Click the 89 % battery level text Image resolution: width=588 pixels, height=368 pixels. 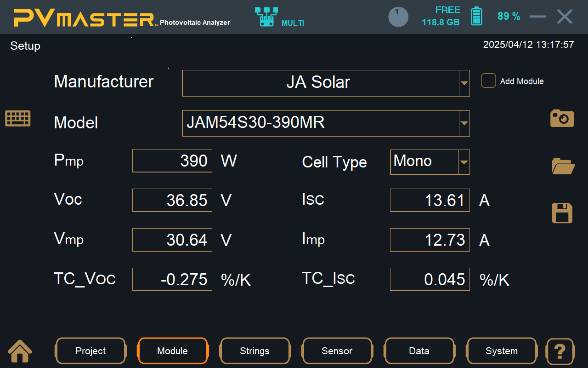click(509, 17)
